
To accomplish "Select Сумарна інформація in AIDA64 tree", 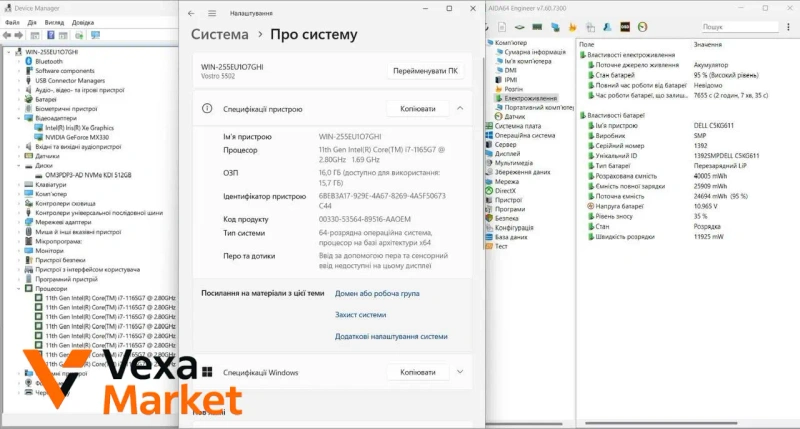I will pyautogui.click(x=535, y=52).
